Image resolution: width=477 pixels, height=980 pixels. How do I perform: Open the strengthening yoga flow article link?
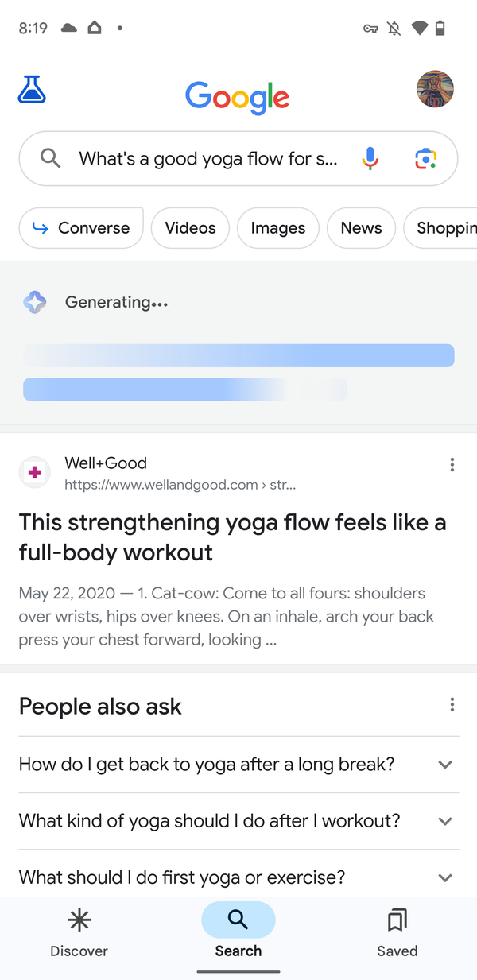tap(232, 537)
